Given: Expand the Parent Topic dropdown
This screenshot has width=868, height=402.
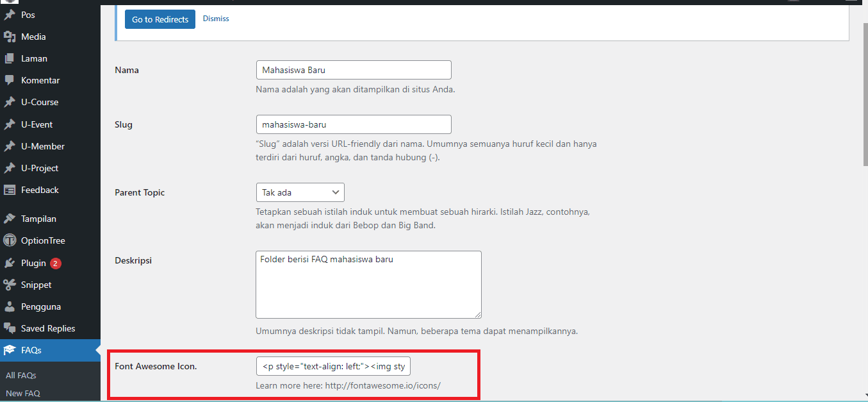Looking at the screenshot, I should pos(300,192).
